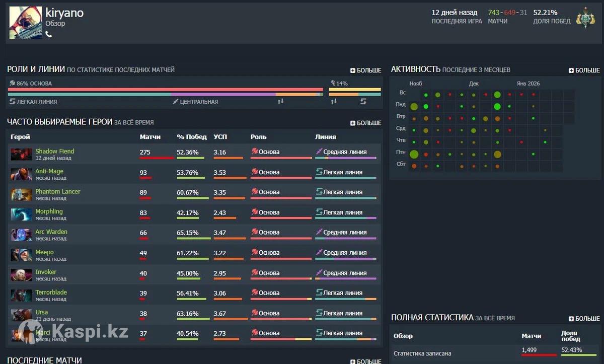Open the Arc Warden portrait icon
Viewport: 604px width, 364px height.
click(21, 235)
